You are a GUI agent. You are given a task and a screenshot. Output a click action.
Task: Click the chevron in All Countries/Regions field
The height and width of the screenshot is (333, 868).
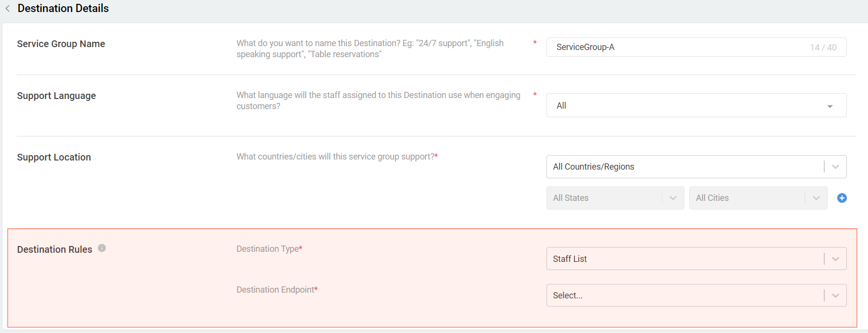835,167
